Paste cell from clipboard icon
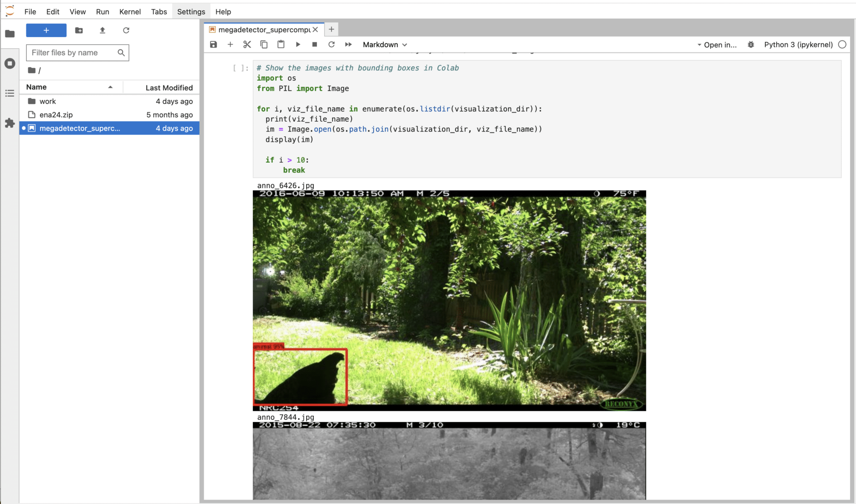This screenshot has width=856, height=504. 281,45
